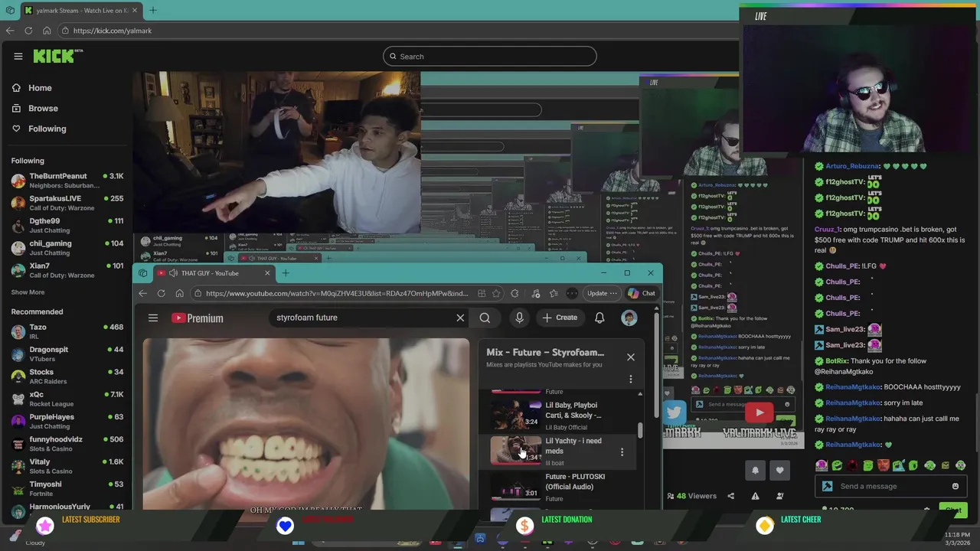The image size is (980, 551).
Task: Open Stocks recommended channel
Action: coord(67,377)
